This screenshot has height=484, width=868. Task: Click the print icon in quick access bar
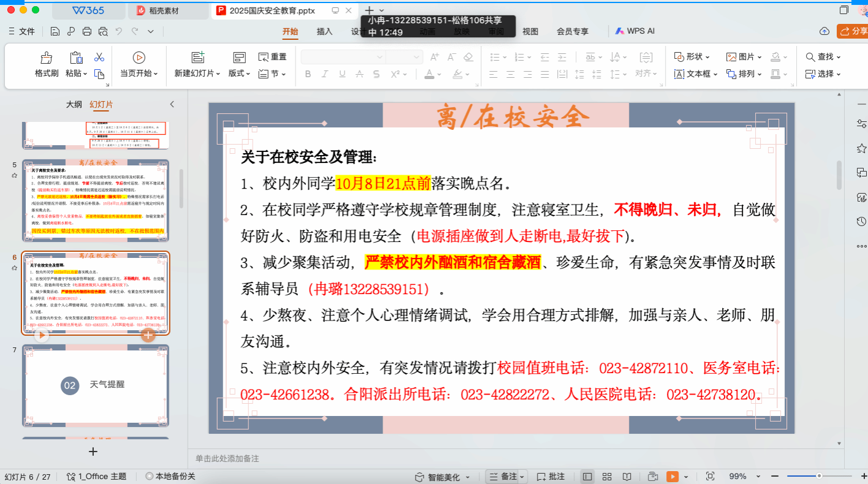(x=87, y=32)
